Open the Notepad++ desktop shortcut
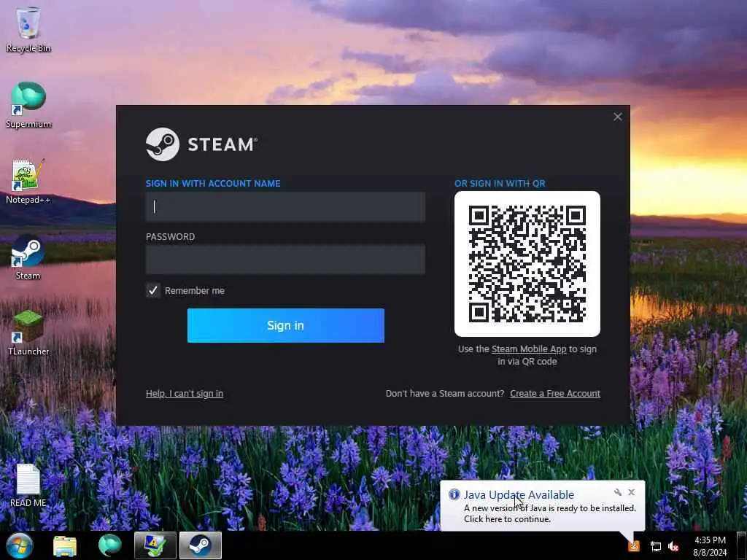The image size is (747, 560). click(28, 181)
